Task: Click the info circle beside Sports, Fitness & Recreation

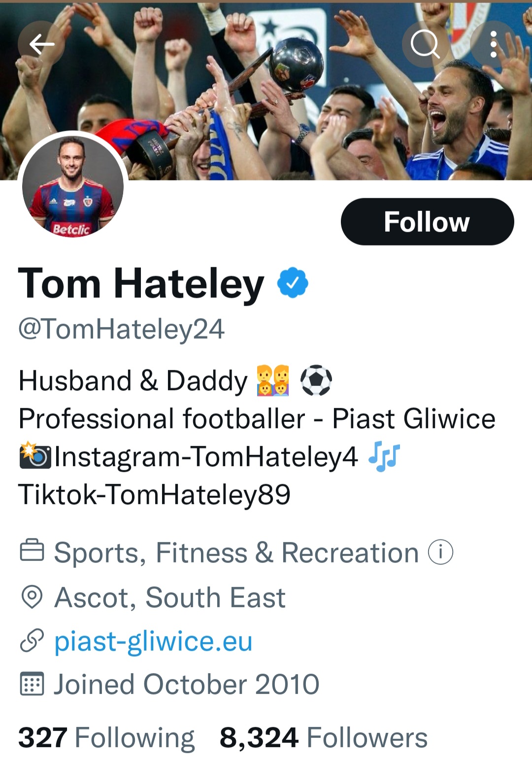Action: click(440, 552)
